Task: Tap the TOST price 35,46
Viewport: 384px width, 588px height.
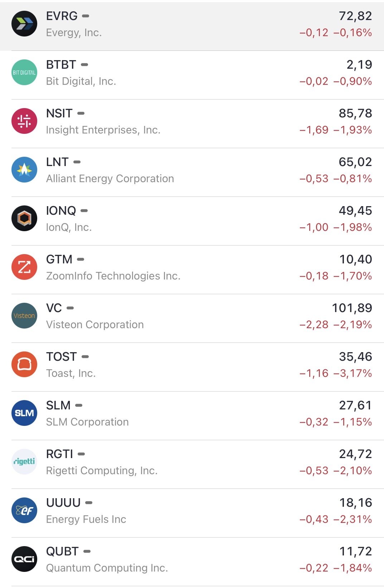Action: pos(355,357)
